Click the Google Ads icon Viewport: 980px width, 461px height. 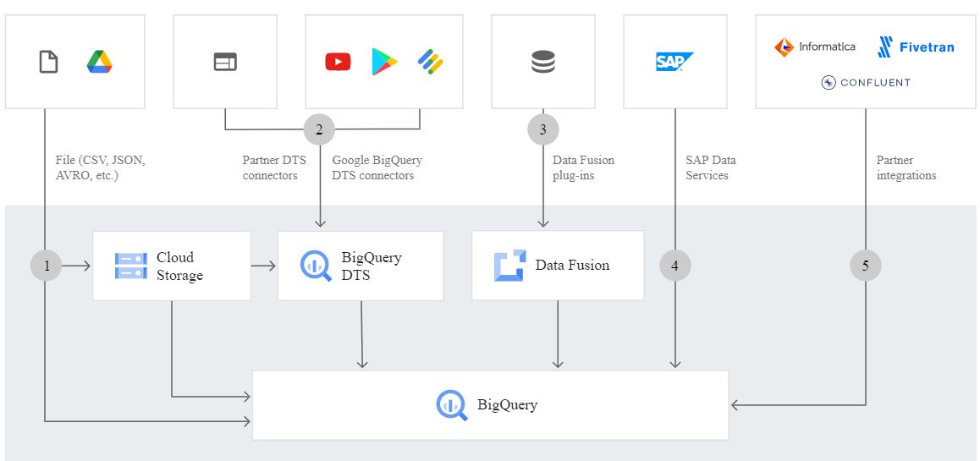[x=431, y=62]
